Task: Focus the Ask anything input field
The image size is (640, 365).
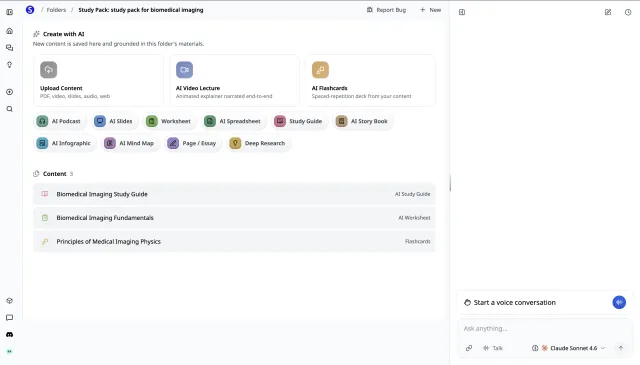Action: click(545, 329)
